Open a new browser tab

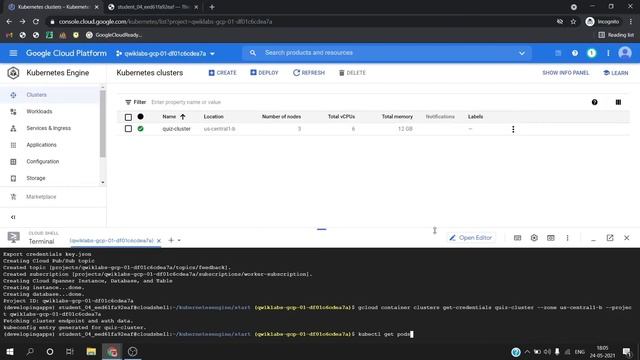click(211, 7)
